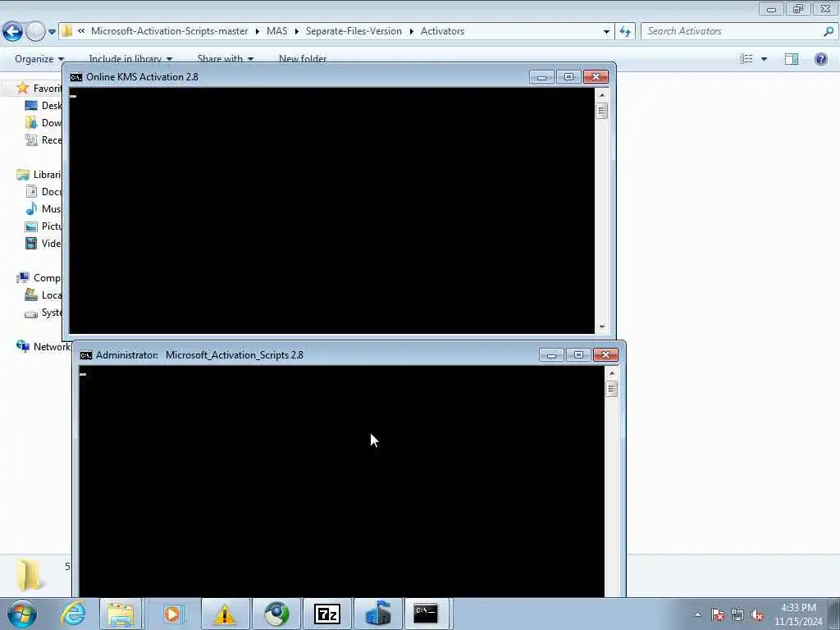Click the Refresh button beside the address bar
This screenshot has width=840, height=630.
click(x=625, y=32)
